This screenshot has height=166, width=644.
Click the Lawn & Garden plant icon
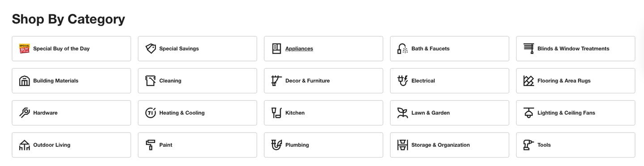pos(402,113)
